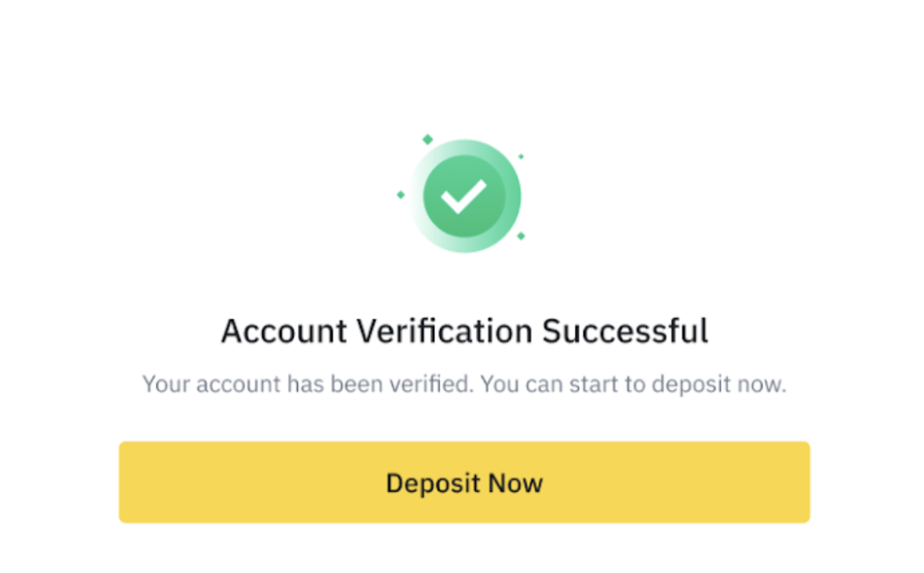Click the light green outer ring of the badge

coord(514,196)
